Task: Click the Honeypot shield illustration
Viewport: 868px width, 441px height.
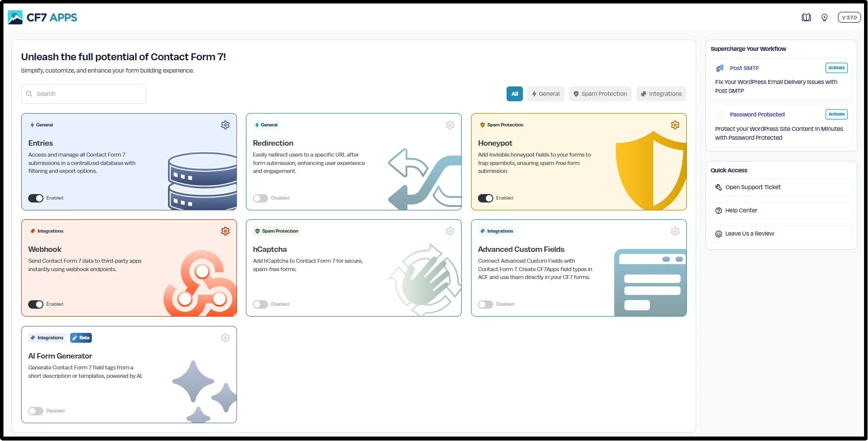Action: 651,171
